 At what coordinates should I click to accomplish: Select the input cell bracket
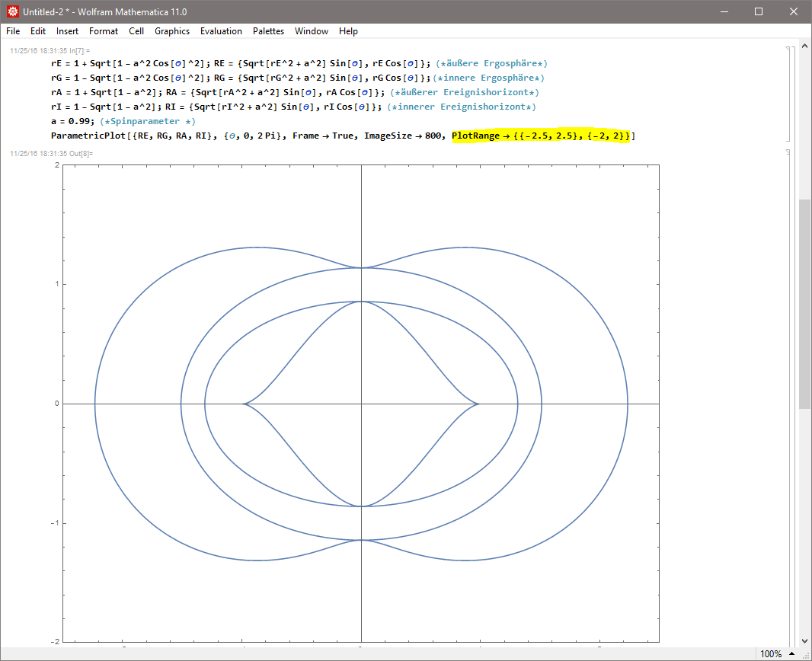[x=789, y=93]
